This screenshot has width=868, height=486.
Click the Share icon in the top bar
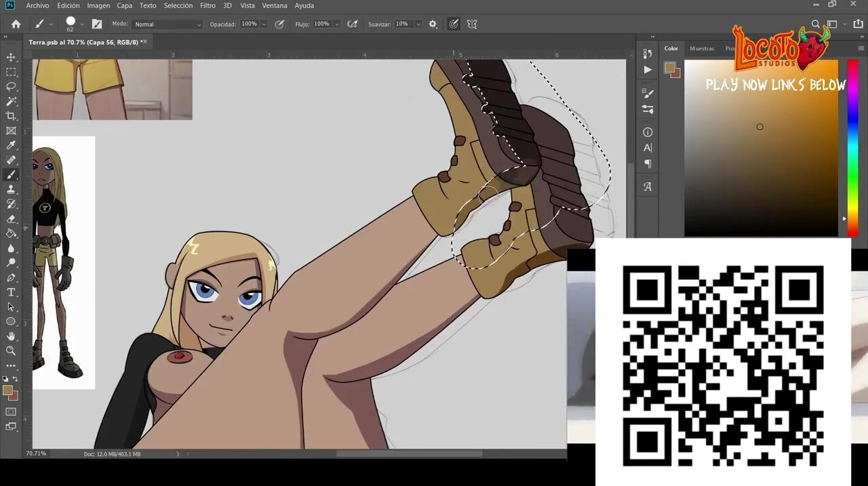[859, 24]
